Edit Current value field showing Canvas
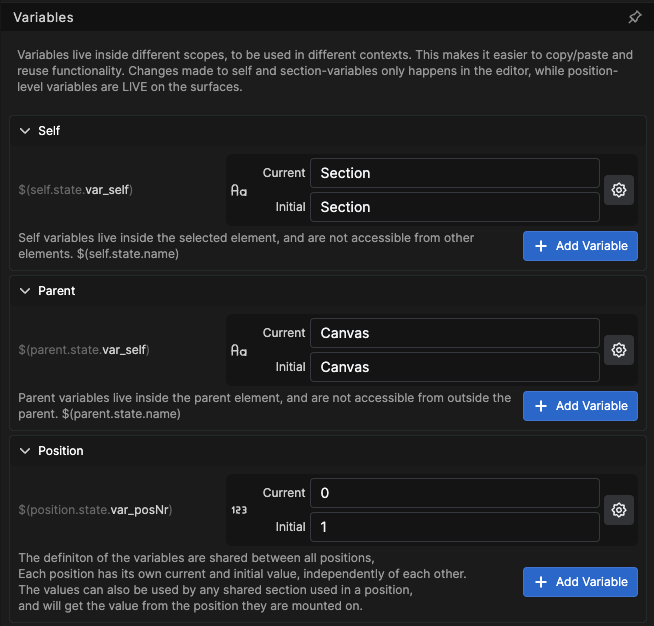The image size is (654, 626). click(455, 333)
